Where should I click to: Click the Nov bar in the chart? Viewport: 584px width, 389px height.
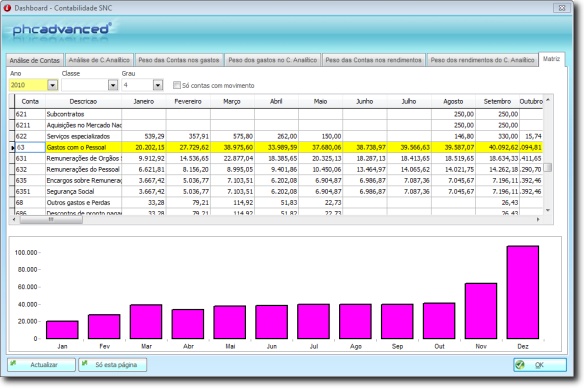tap(481, 311)
